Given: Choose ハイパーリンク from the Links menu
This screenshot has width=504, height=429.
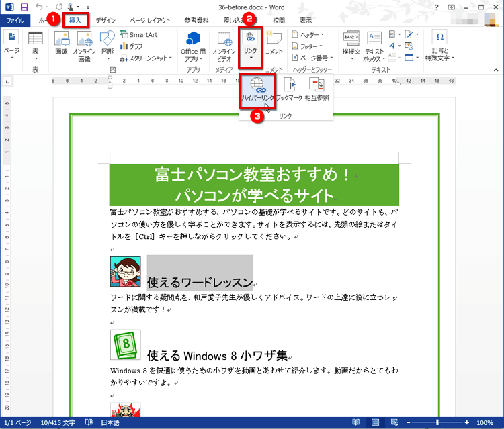Looking at the screenshot, I should [258, 91].
